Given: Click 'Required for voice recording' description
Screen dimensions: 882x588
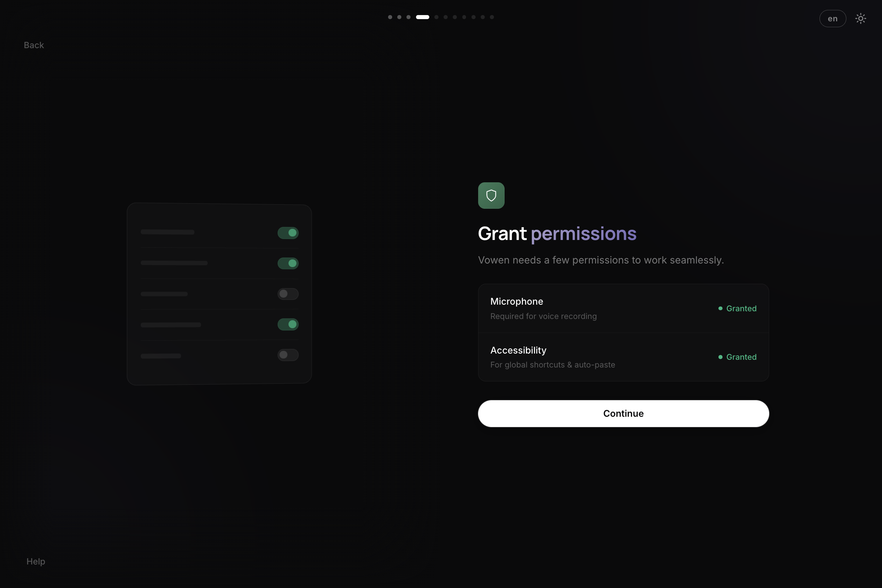Looking at the screenshot, I should tap(544, 316).
